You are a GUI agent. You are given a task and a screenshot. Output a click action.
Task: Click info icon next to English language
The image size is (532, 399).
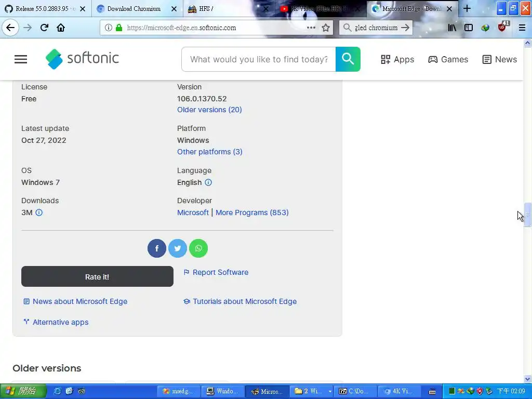[208, 182]
